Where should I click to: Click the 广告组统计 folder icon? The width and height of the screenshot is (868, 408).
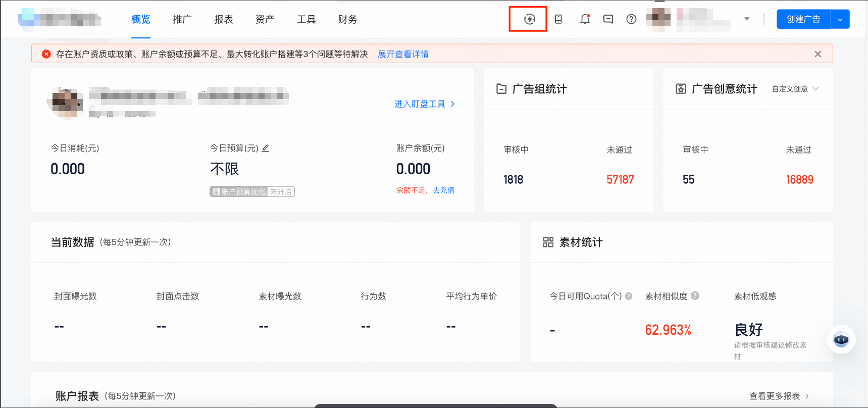[501, 89]
